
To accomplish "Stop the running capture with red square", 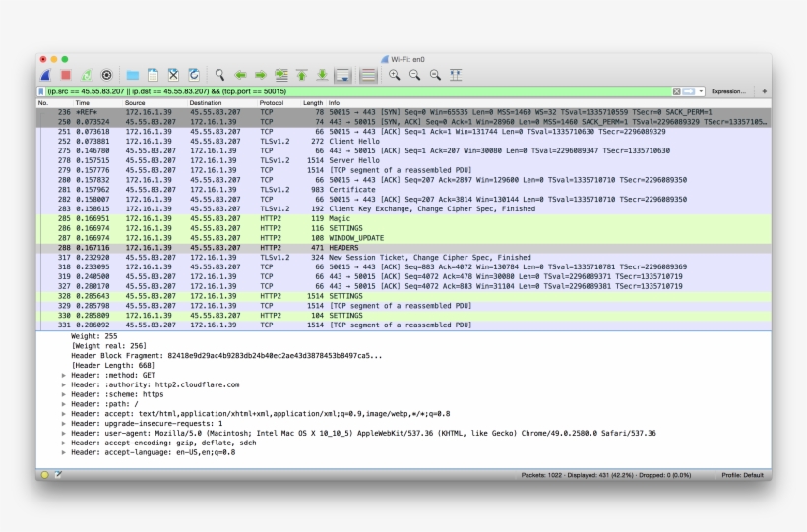I will tap(65, 75).
